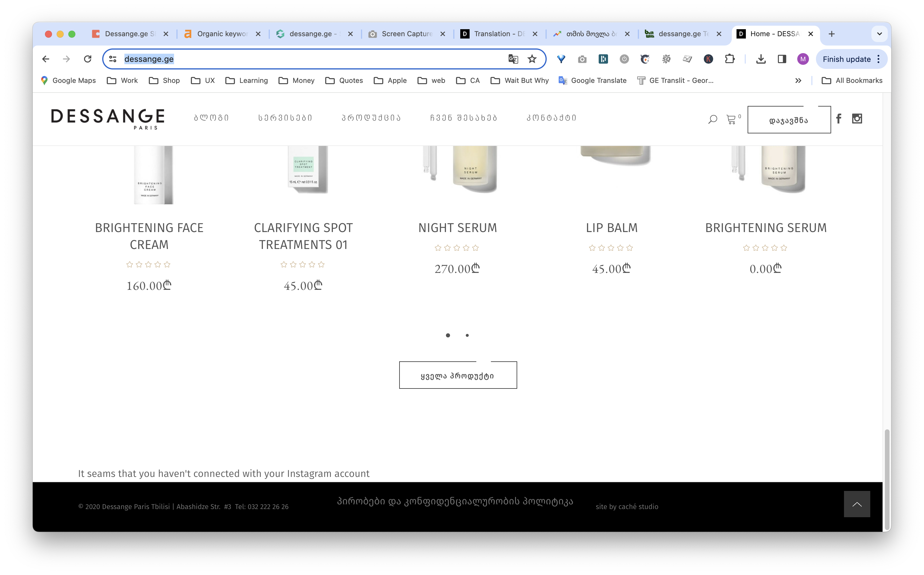The height and width of the screenshot is (575, 924).
Task: Click the დაჯავშნა booking button
Action: pyautogui.click(x=788, y=120)
